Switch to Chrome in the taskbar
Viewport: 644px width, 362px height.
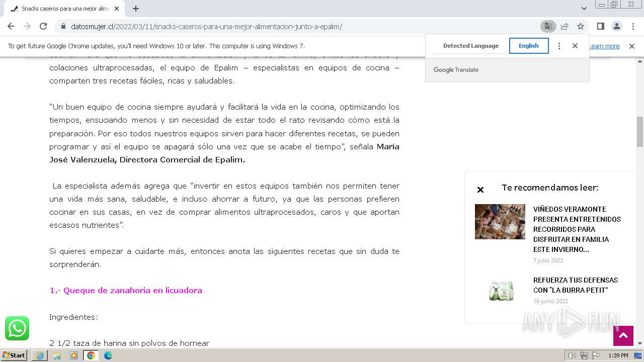click(x=91, y=355)
